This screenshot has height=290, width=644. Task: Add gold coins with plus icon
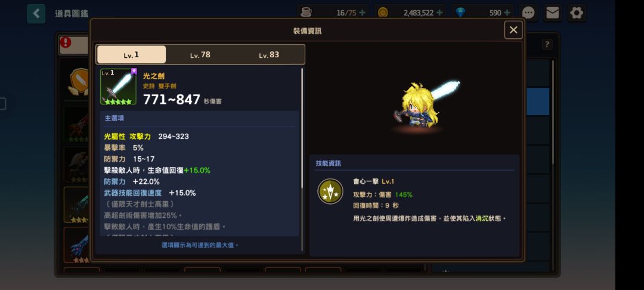coord(439,13)
